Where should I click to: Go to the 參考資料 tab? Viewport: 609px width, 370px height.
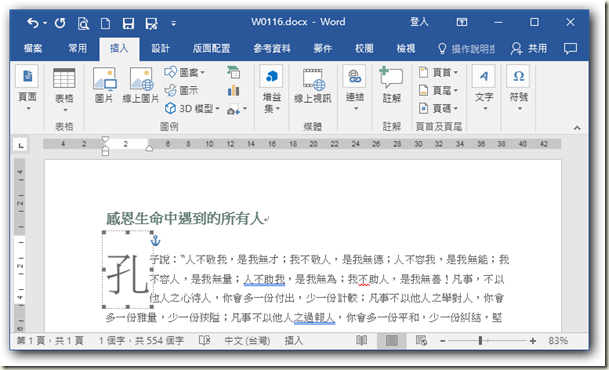coord(272,49)
